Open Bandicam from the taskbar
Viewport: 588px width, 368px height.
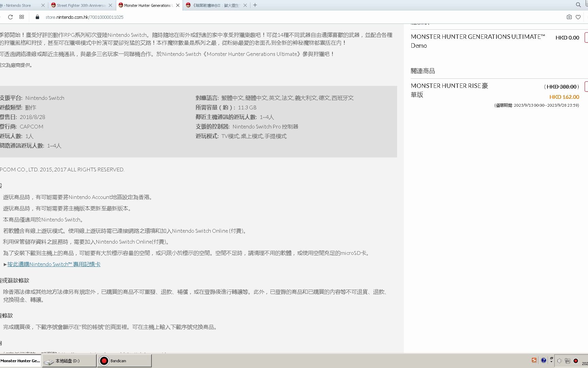tap(124, 361)
